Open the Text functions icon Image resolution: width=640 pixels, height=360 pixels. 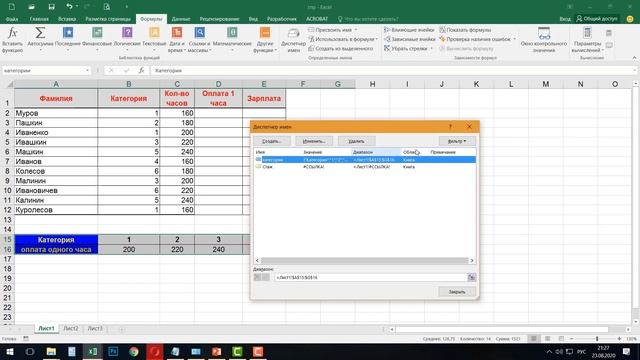coord(154,33)
